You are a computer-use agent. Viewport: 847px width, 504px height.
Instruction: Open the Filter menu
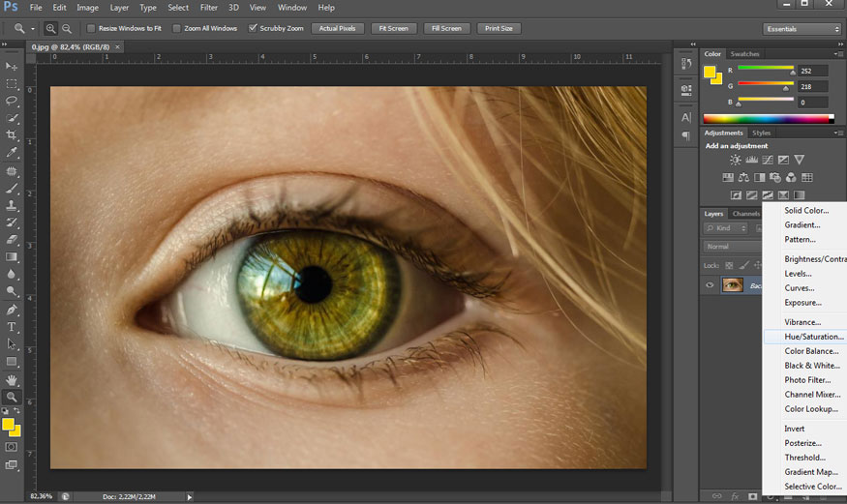tap(208, 8)
